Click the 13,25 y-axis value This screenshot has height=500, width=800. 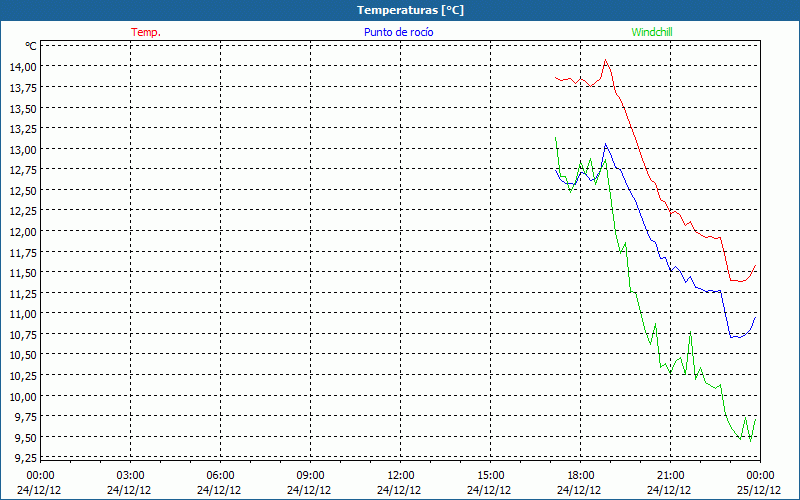[23, 129]
